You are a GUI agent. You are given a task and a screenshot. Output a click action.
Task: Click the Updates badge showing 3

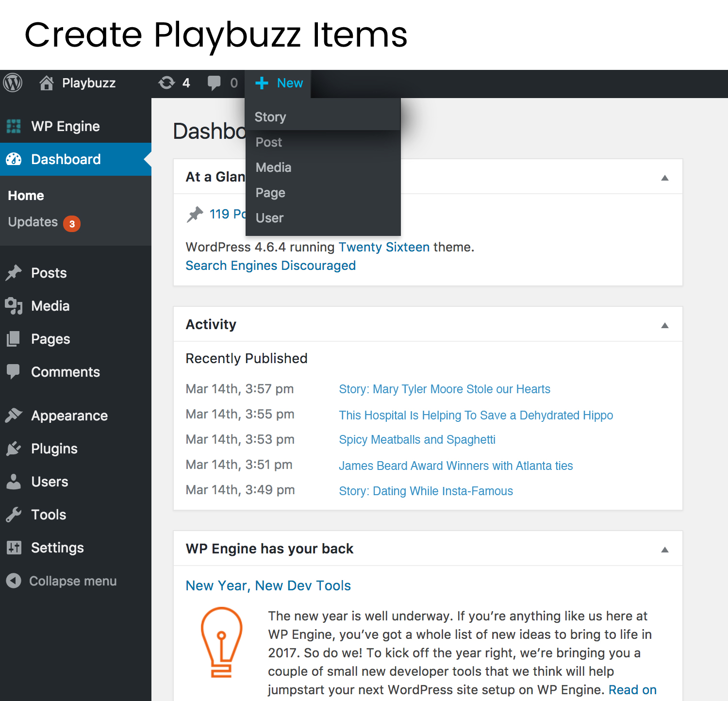click(72, 224)
